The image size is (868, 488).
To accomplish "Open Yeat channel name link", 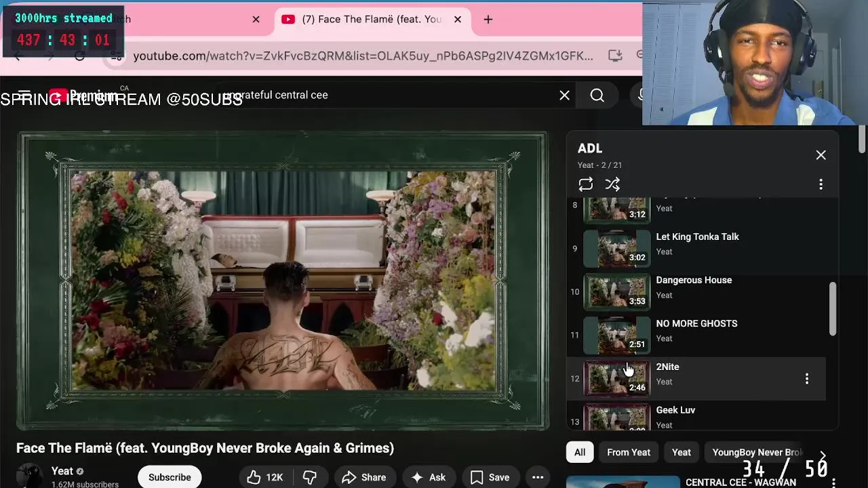I will [62, 471].
